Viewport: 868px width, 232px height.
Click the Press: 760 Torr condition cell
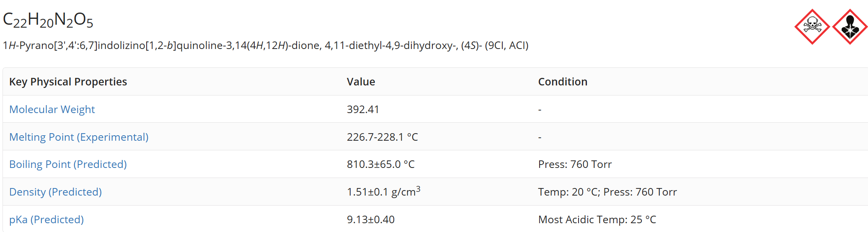click(575, 164)
